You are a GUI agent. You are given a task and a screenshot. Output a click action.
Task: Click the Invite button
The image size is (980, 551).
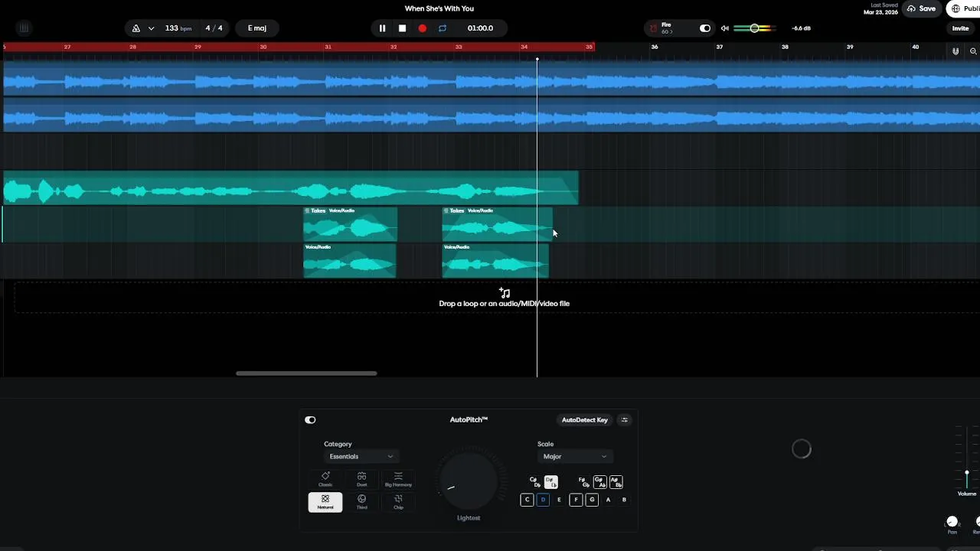click(x=960, y=28)
